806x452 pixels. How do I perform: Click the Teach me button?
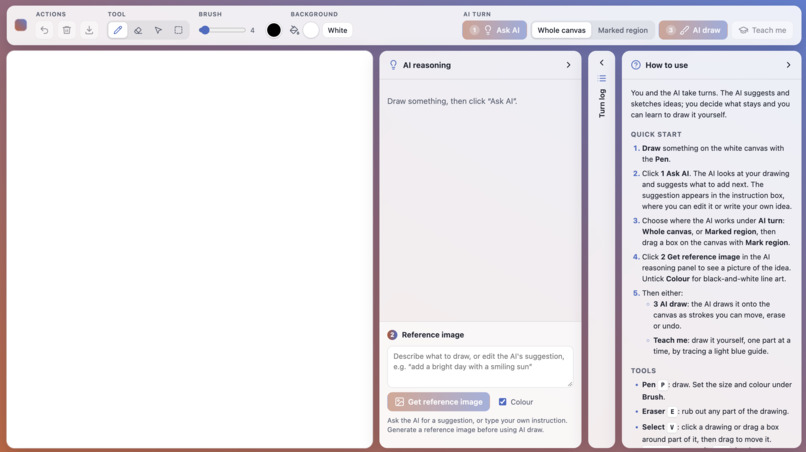pyautogui.click(x=763, y=30)
